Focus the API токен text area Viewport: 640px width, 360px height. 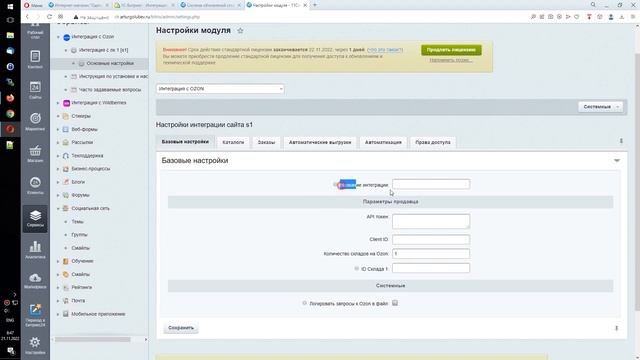pos(431,221)
